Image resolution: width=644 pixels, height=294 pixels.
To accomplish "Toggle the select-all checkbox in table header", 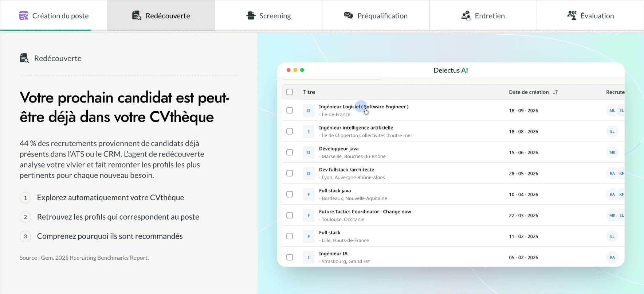I will pyautogui.click(x=290, y=92).
